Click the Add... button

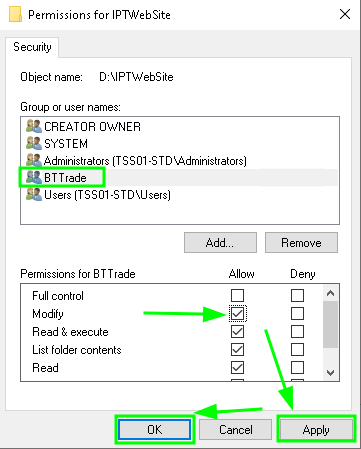[x=220, y=243]
